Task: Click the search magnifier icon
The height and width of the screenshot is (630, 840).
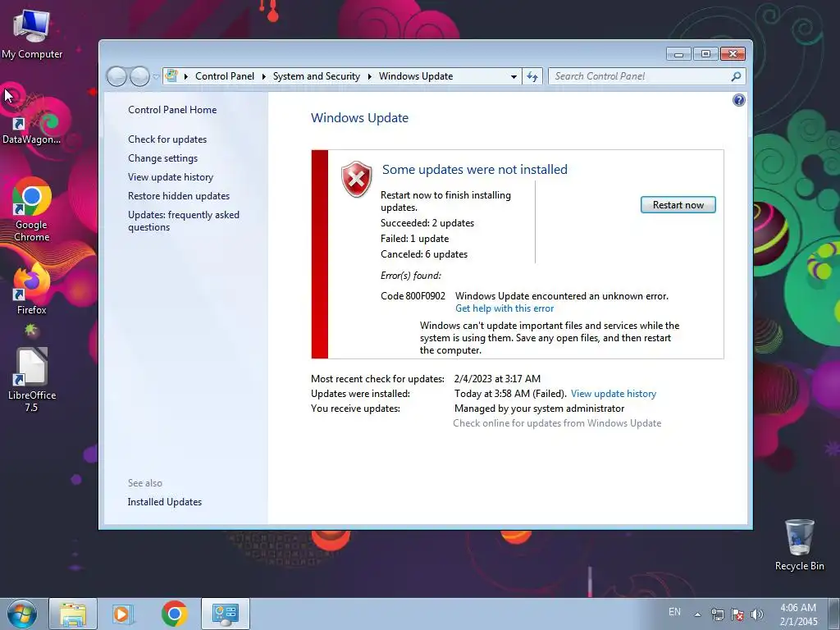Action: click(736, 76)
